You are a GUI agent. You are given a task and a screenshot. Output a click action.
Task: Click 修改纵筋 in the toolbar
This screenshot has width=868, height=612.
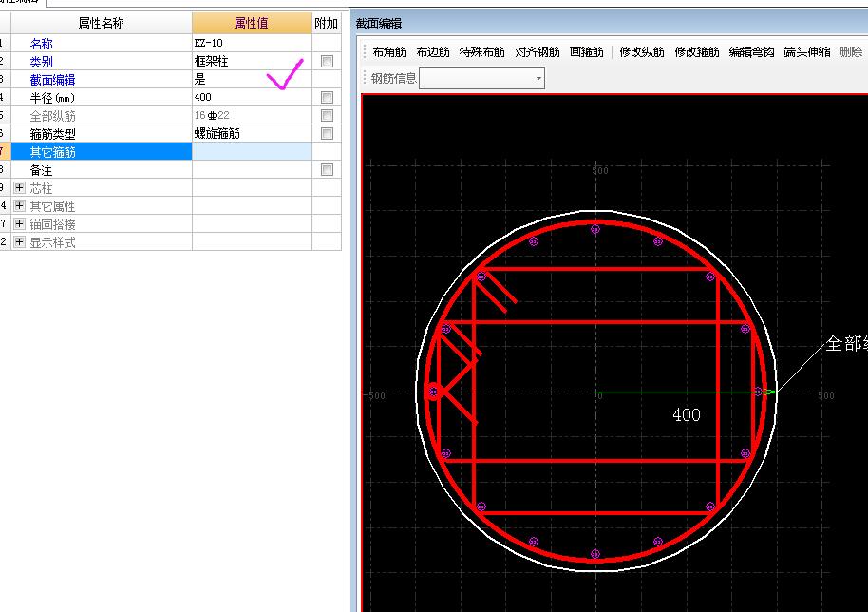[642, 52]
